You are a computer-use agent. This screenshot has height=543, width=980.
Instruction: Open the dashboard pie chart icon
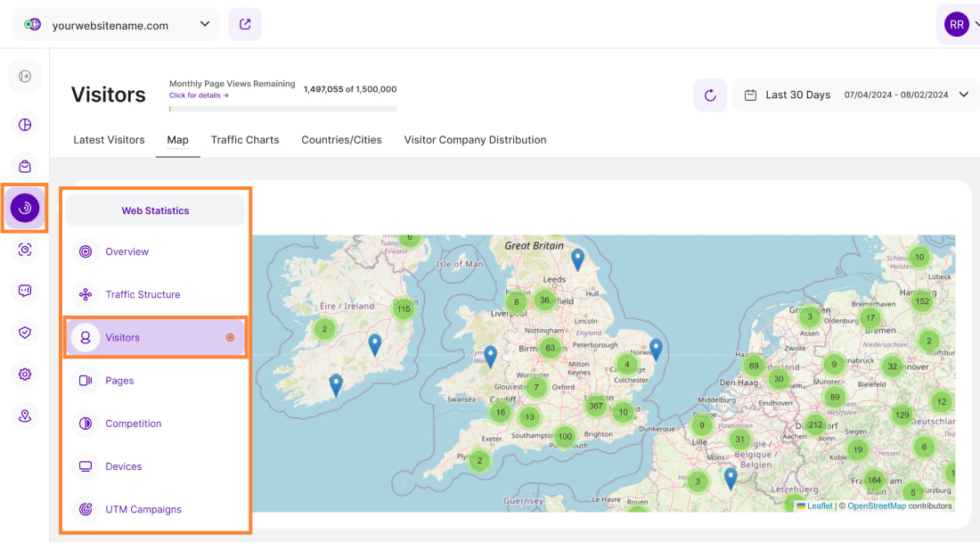pos(25,125)
